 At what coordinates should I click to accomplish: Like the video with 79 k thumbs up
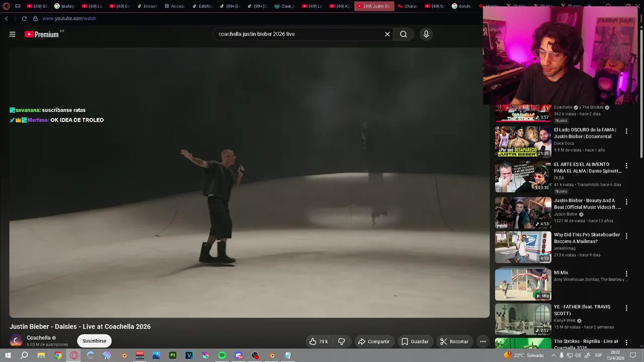point(319,341)
